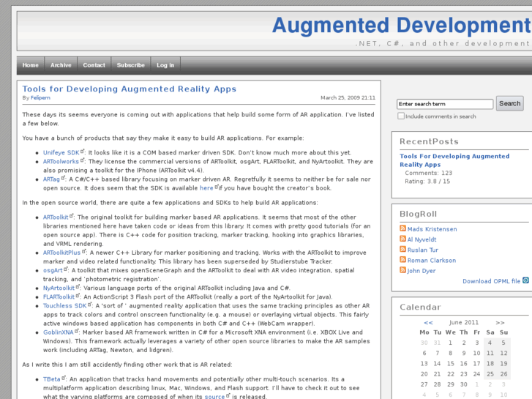The image size is (532, 399).
Task: Click RSS feed icon beside Al Nyveldt
Action: coord(402,239)
